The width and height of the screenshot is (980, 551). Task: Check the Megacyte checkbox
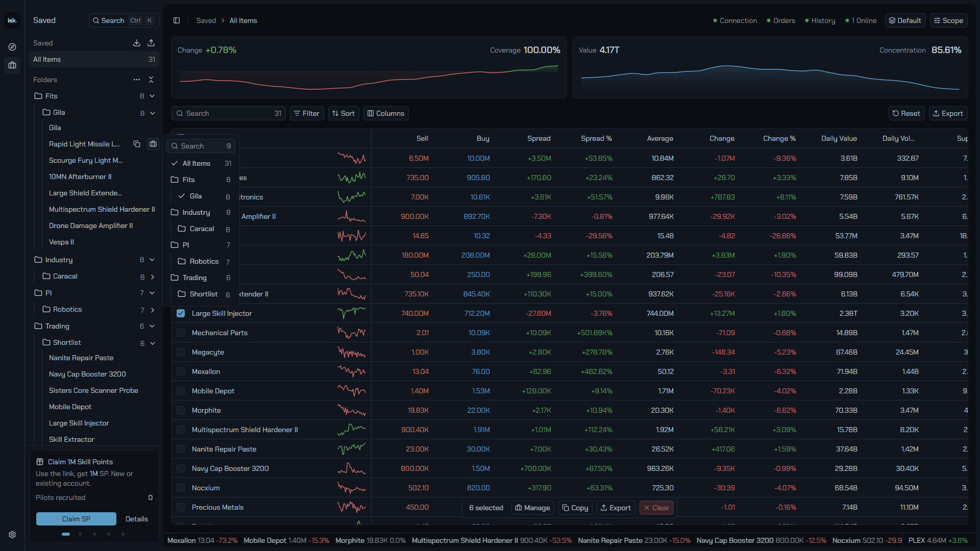coord(181,352)
